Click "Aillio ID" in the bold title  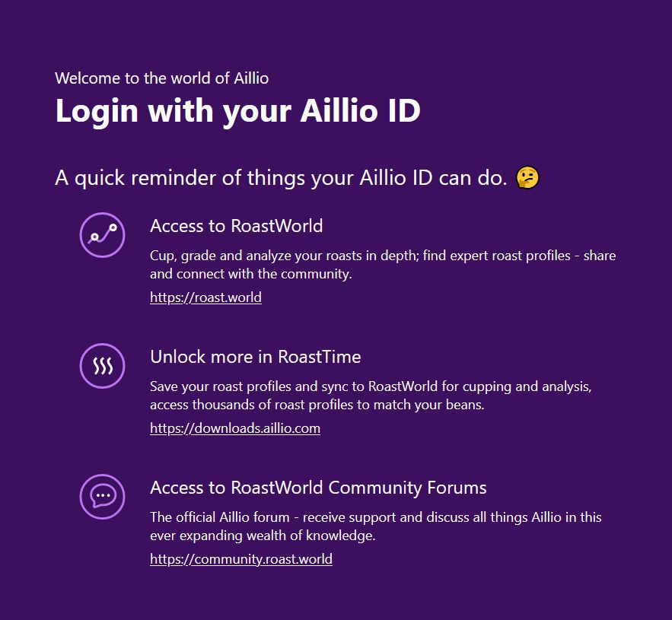(x=360, y=111)
